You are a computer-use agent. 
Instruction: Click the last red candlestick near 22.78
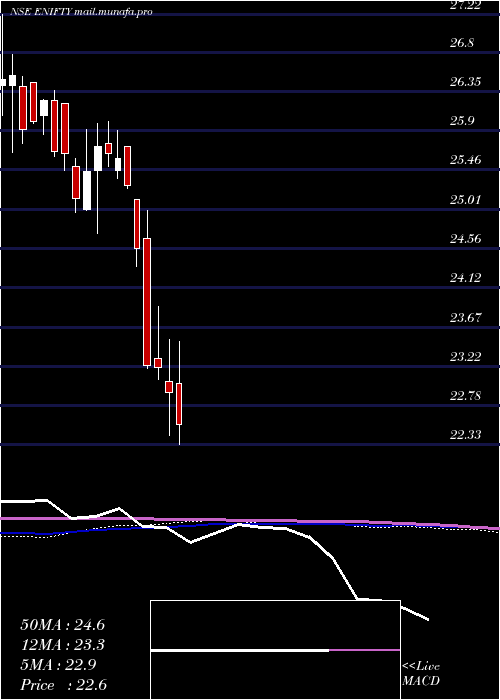[179, 404]
